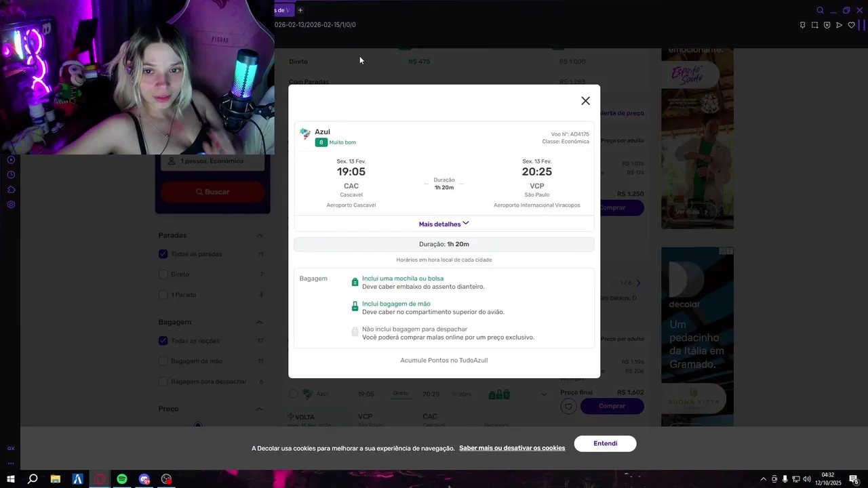Click the pin icon in the browser toolbar

click(x=802, y=25)
